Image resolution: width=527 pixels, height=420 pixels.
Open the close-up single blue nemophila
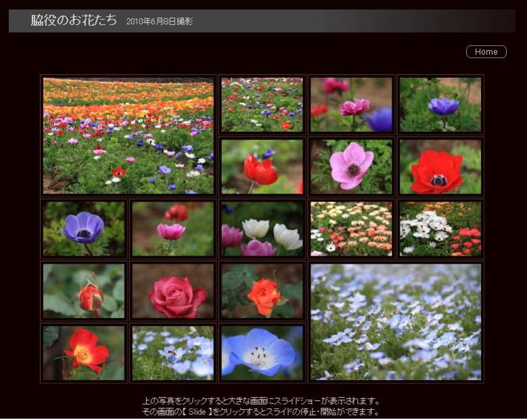pyautogui.click(x=262, y=353)
